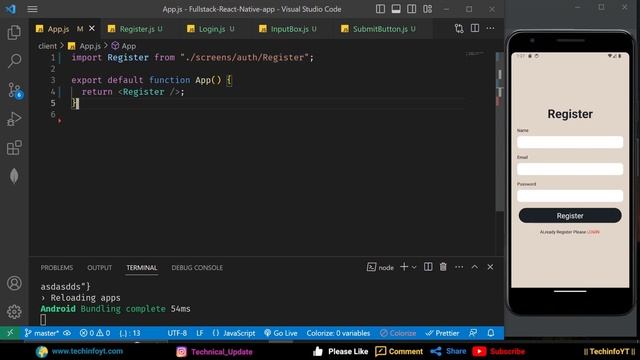Open the DEBUG CONSOLE panel tab

pos(197,268)
